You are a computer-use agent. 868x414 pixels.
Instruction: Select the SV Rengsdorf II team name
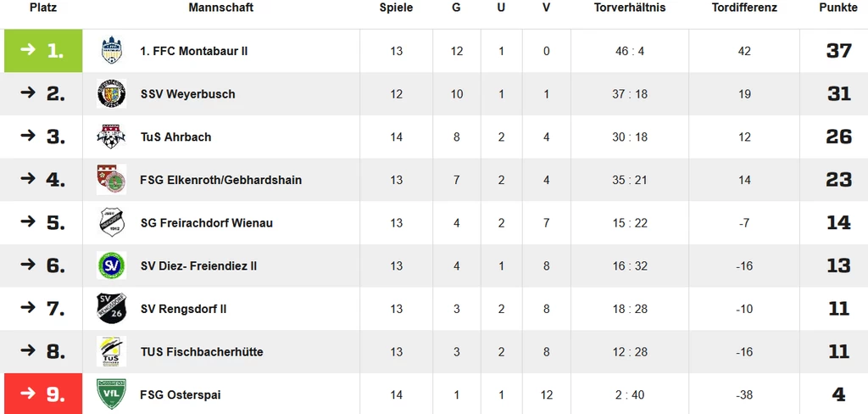coord(183,309)
